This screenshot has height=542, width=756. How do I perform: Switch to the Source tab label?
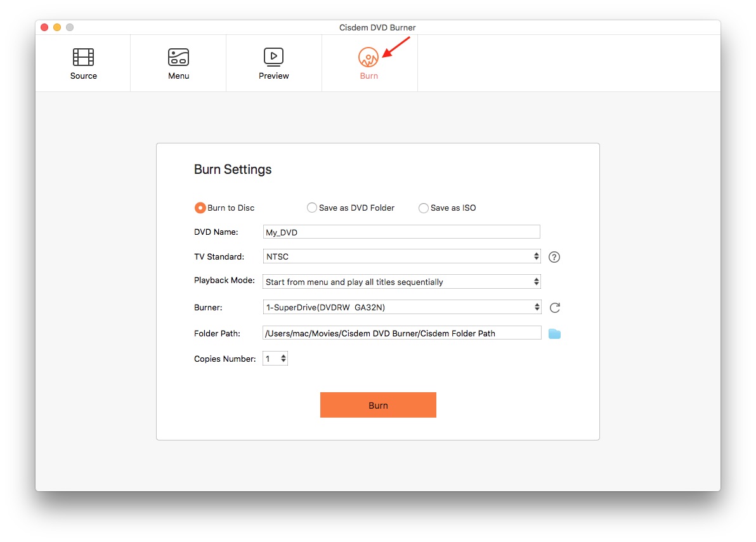[83, 76]
